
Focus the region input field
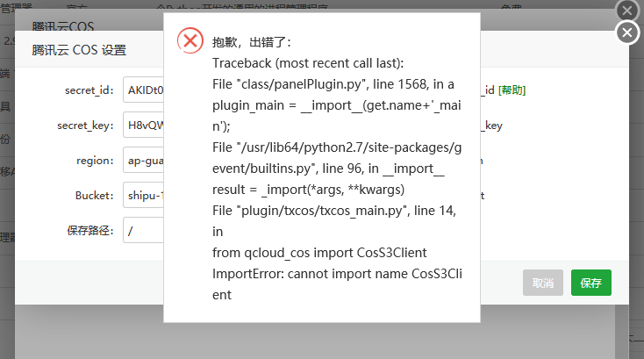pyautogui.click(x=143, y=160)
